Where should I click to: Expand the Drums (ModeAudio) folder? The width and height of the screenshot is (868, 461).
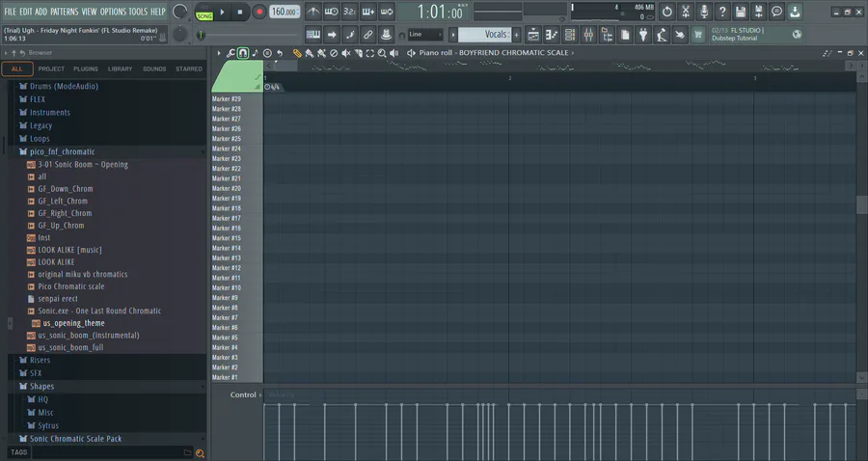(x=64, y=87)
